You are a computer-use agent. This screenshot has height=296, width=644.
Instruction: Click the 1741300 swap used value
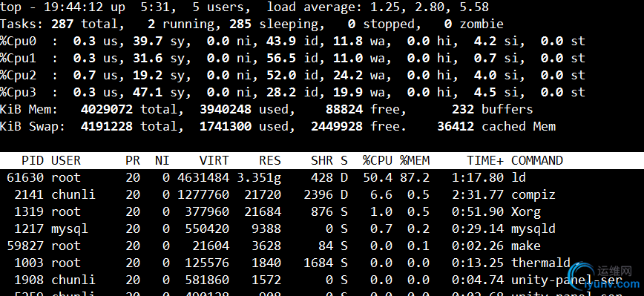(226, 126)
